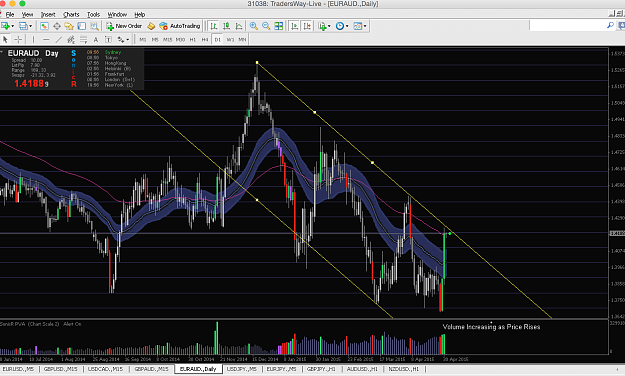Select the Fibonacci Retracement tool
The width and height of the screenshot is (625, 376).
(83, 39)
